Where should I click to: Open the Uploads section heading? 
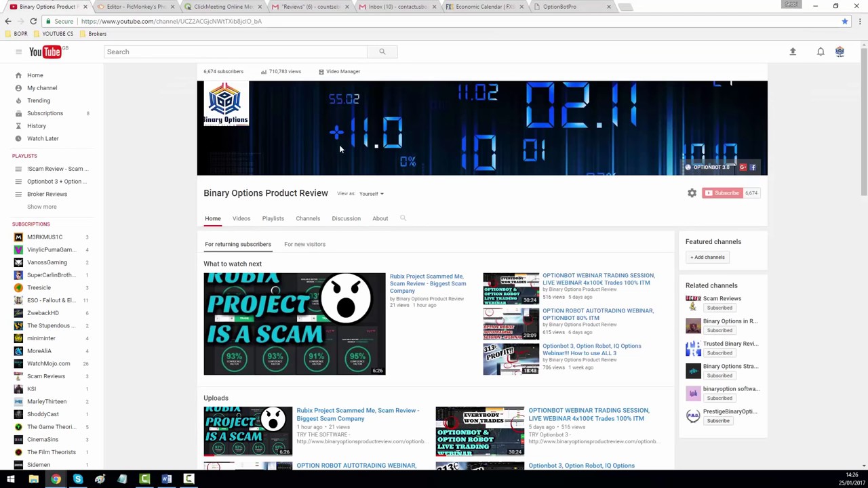[216, 398]
